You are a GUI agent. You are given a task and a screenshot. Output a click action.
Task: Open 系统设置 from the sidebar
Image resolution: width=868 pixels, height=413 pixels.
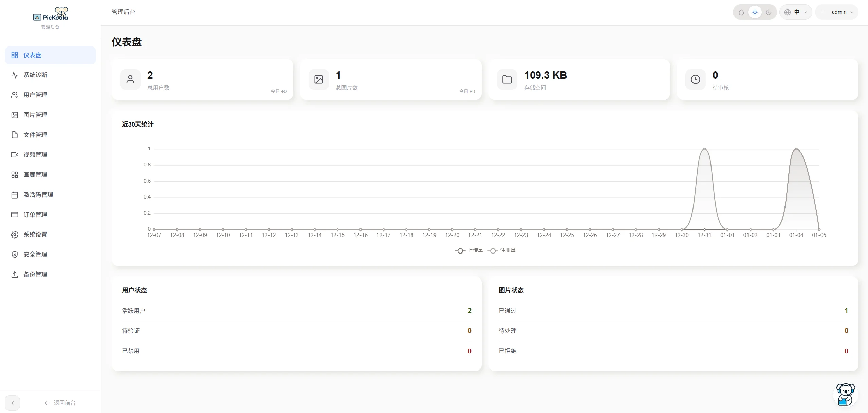35,234
